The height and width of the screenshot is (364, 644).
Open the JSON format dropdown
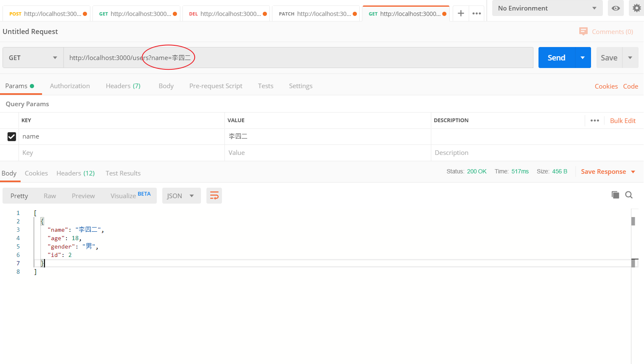(x=181, y=196)
